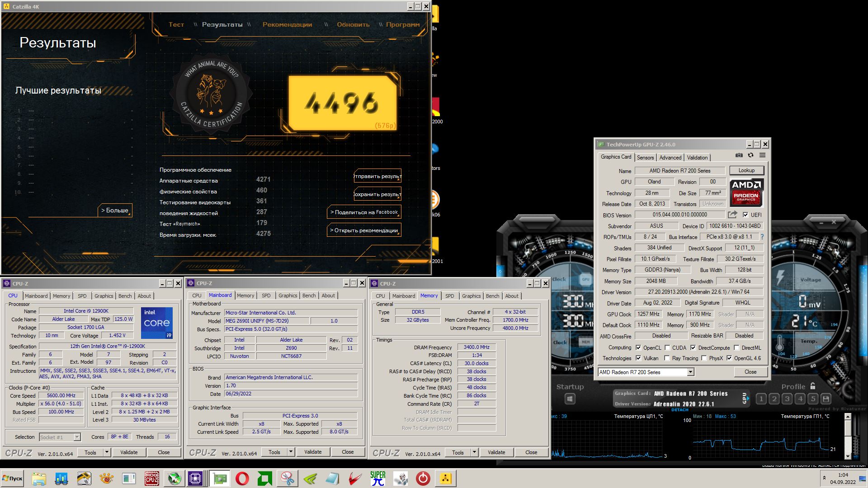Open the GPU-Z hamburger menu icon
This screenshot has width=868, height=488.
pyautogui.click(x=762, y=155)
